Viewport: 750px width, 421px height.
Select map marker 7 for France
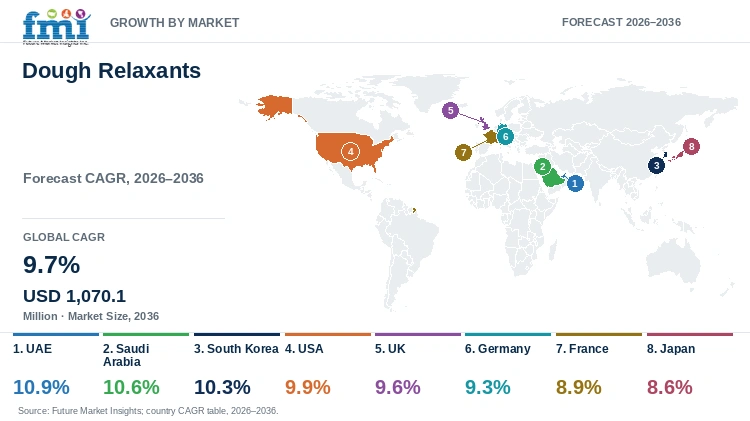(463, 153)
